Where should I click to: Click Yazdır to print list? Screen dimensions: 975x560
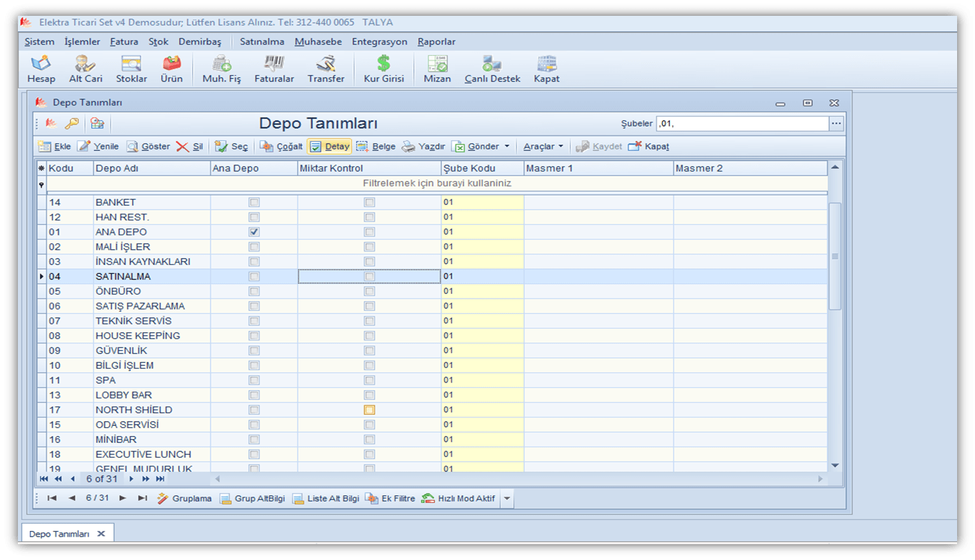[423, 147]
